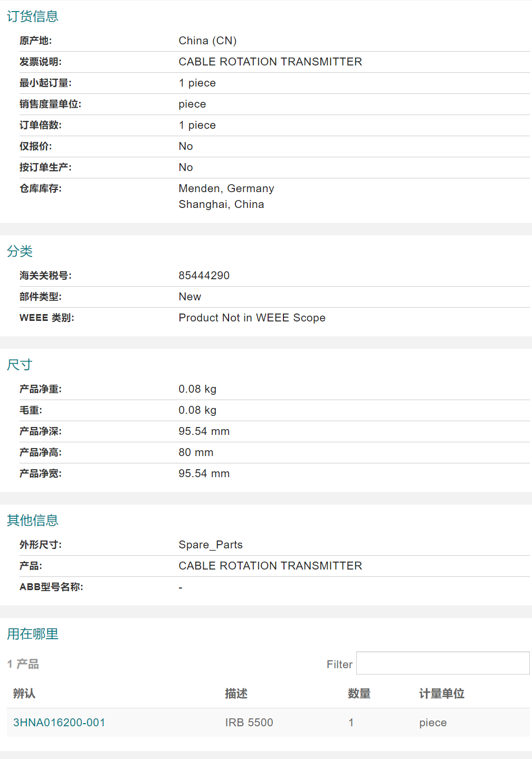Image resolution: width=532 pixels, height=759 pixels.
Task: Click the 其他信息 section heading
Action: [33, 520]
